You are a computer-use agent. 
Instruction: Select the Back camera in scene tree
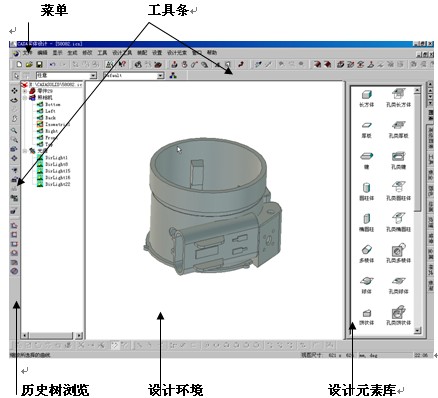pyautogui.click(x=46, y=118)
